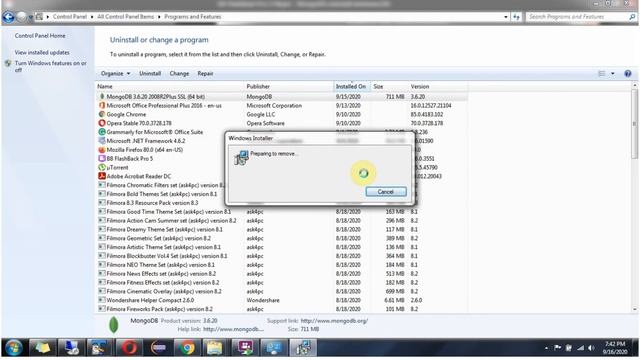
Task: Select Filmora Fitness Effects set row
Action: 282,282
